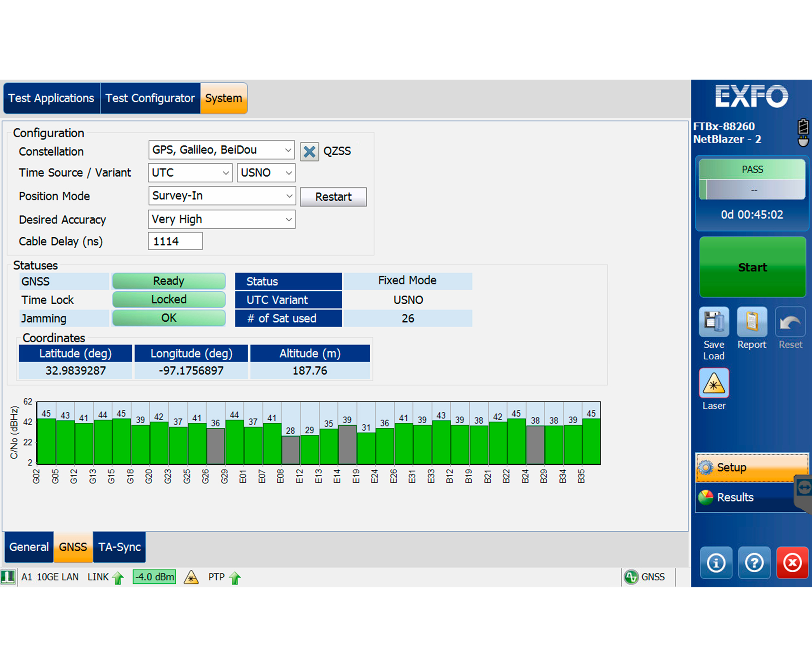Restart the Survey-In process
The image size is (812, 671).
[x=333, y=197]
